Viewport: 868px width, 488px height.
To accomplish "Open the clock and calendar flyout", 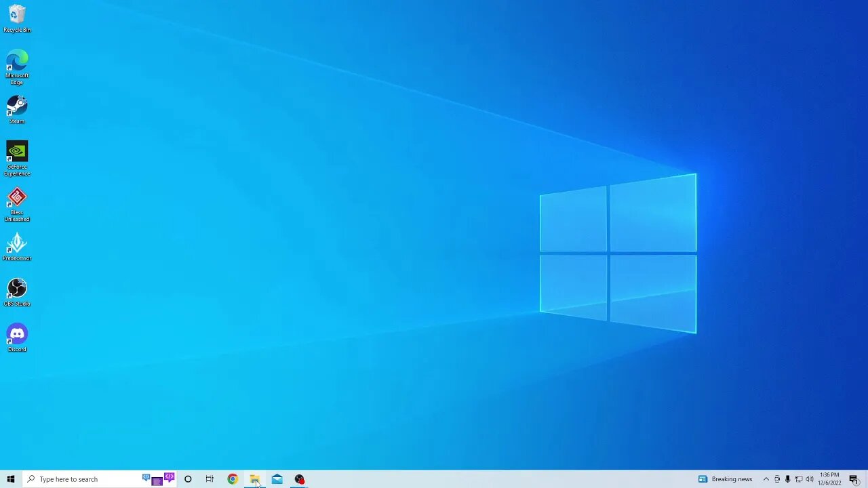I will click(830, 479).
